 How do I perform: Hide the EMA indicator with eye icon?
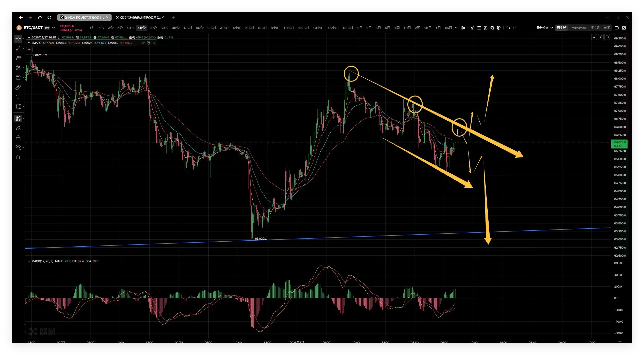(143, 43)
